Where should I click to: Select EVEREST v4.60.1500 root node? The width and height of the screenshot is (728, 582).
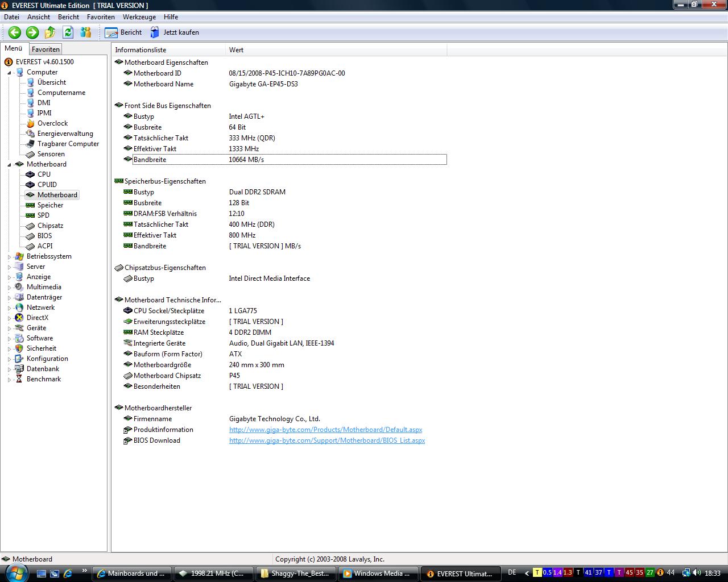pos(44,62)
